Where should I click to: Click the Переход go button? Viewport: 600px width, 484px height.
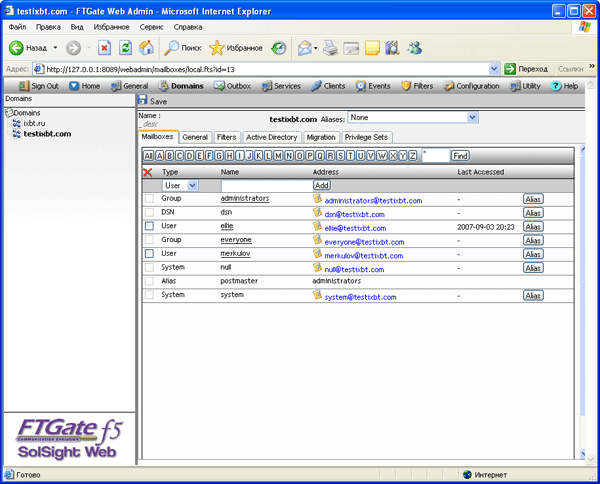click(x=526, y=69)
